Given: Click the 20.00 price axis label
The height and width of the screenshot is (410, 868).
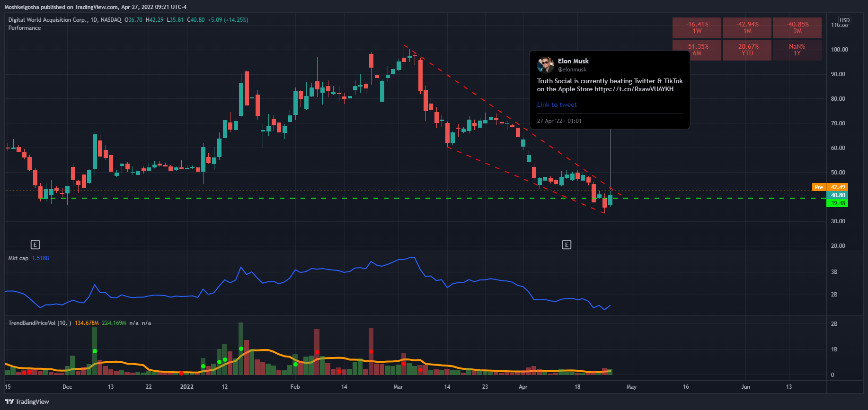Looking at the screenshot, I should tap(838, 246).
